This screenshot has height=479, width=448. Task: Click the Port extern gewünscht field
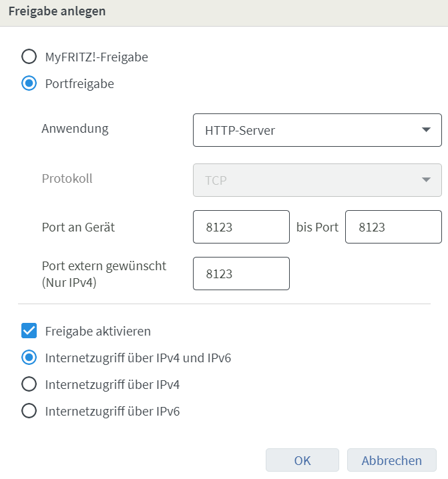point(241,274)
